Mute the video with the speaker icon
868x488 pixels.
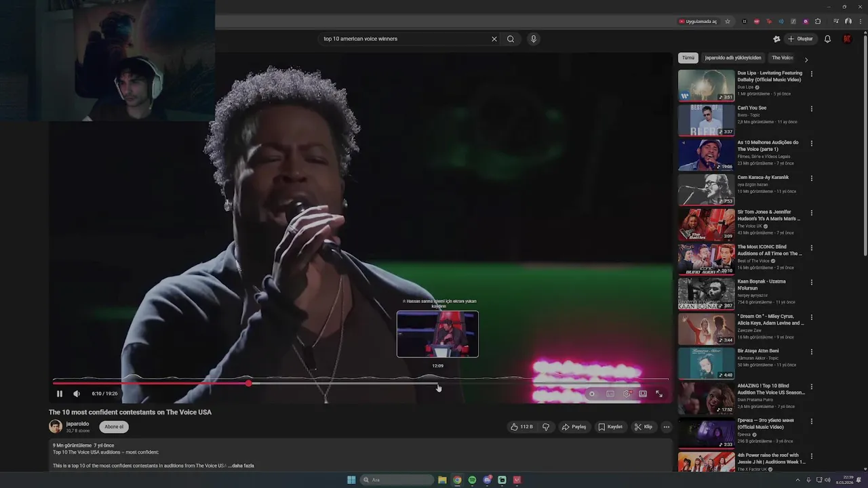[77, 394]
